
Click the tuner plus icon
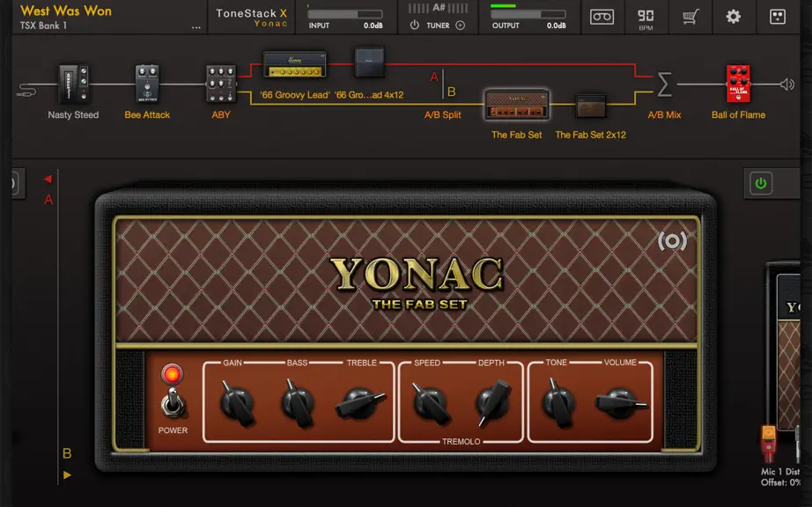pos(460,25)
